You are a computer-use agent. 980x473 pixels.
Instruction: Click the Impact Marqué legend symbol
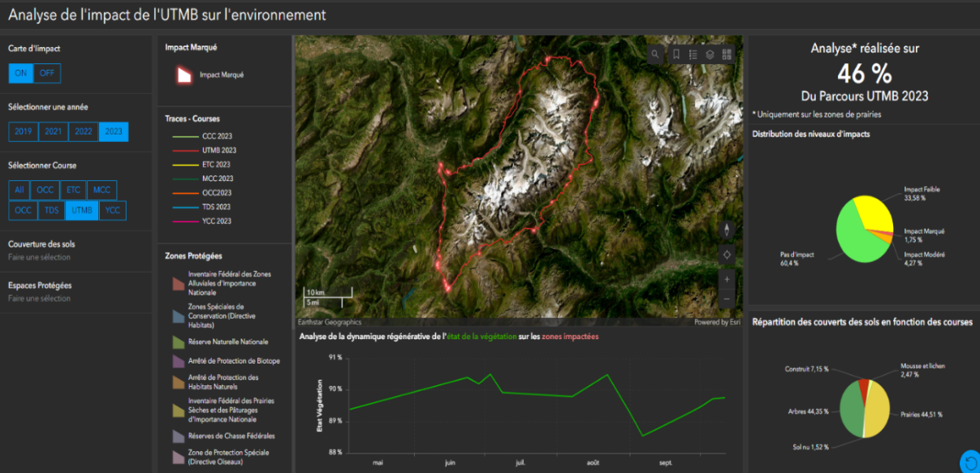point(184,75)
